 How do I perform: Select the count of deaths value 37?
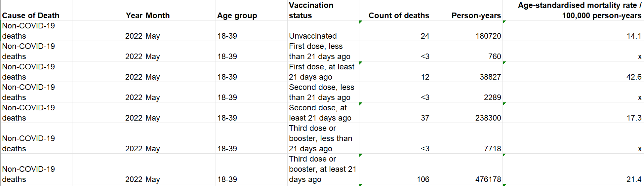[395, 113]
